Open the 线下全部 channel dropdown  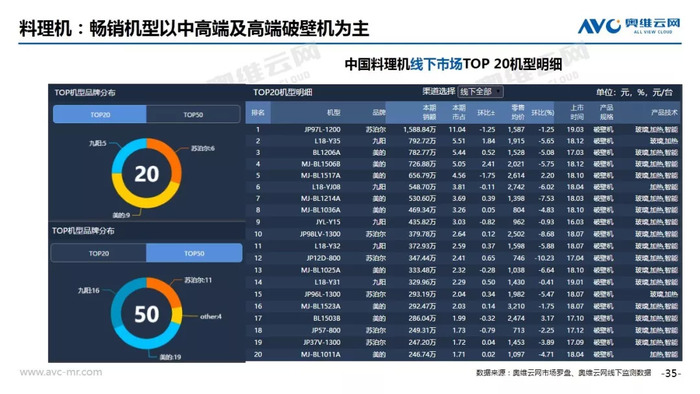tap(480, 92)
